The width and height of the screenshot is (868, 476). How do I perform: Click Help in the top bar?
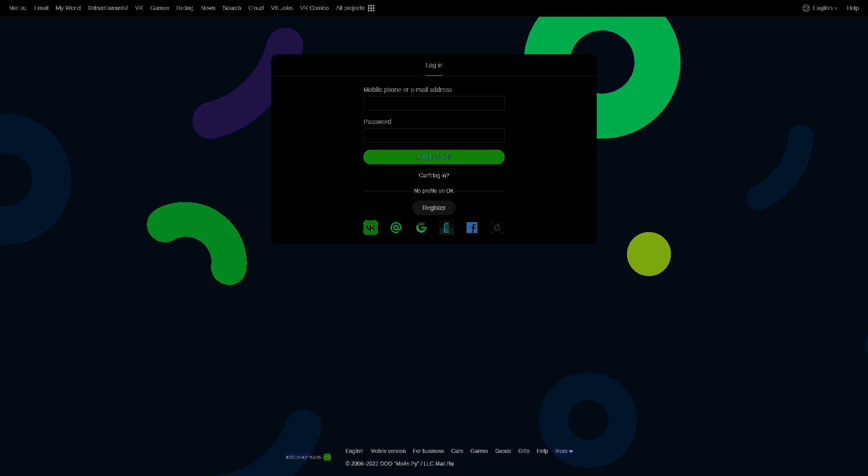point(853,8)
